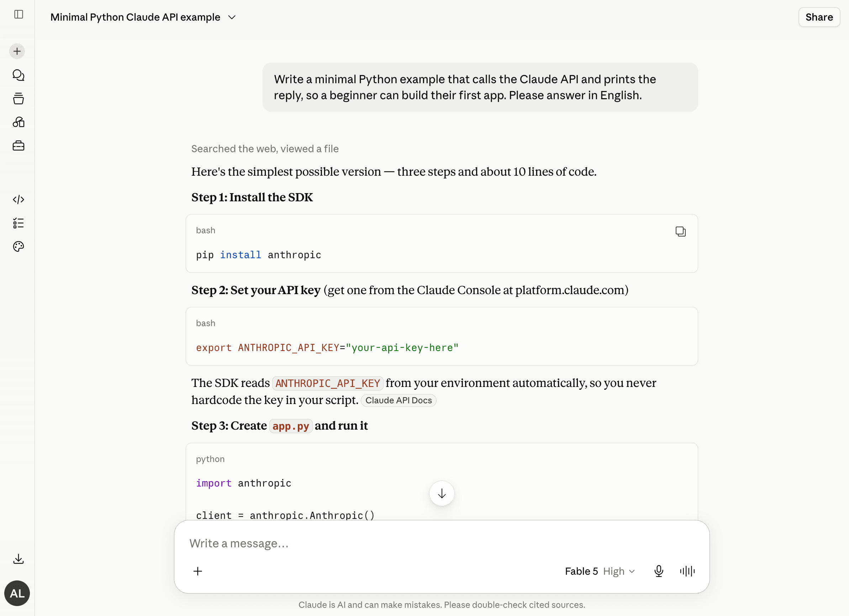Open the code brackets icon
Screen dimensions: 849x616
pos(19,200)
